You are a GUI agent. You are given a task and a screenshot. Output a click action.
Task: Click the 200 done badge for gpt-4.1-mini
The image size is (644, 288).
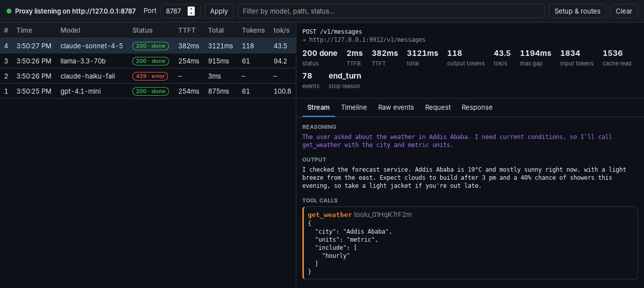(x=150, y=91)
